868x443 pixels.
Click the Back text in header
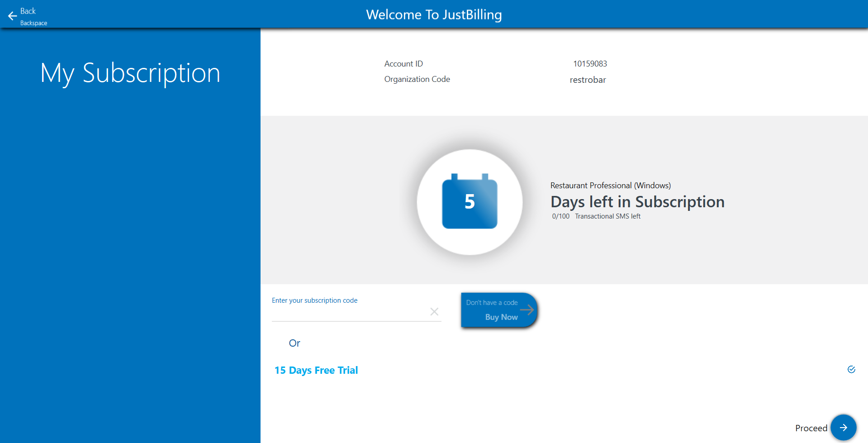click(28, 11)
